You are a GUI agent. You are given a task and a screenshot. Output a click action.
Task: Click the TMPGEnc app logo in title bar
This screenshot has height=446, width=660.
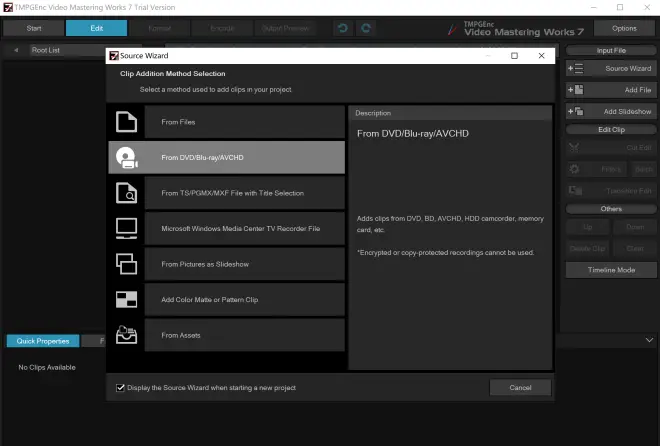8,7
